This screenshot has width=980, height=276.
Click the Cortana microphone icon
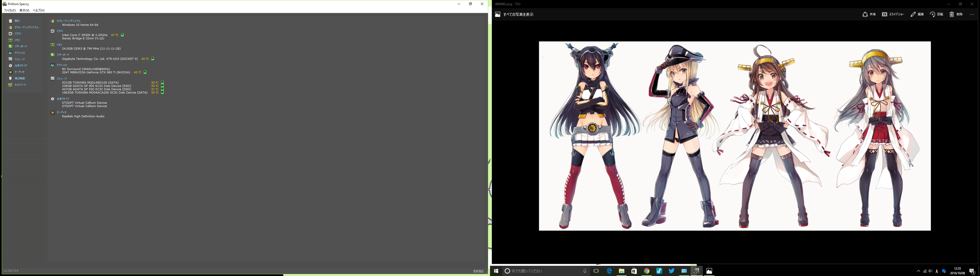click(585, 271)
